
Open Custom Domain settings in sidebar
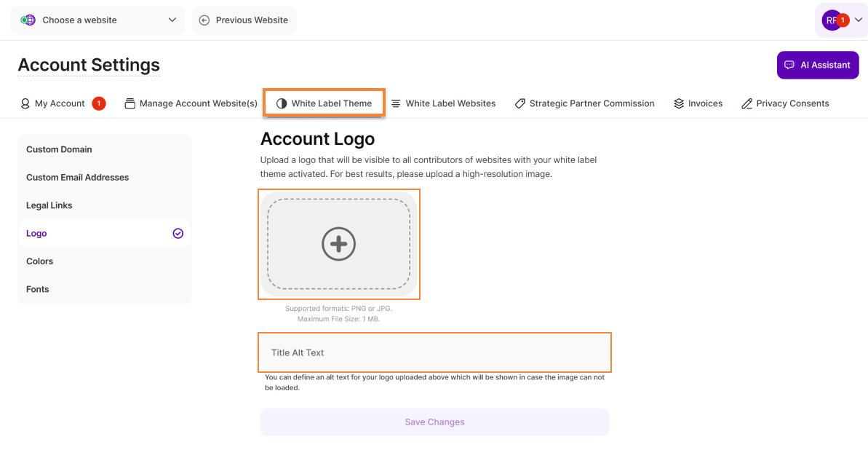coord(59,149)
